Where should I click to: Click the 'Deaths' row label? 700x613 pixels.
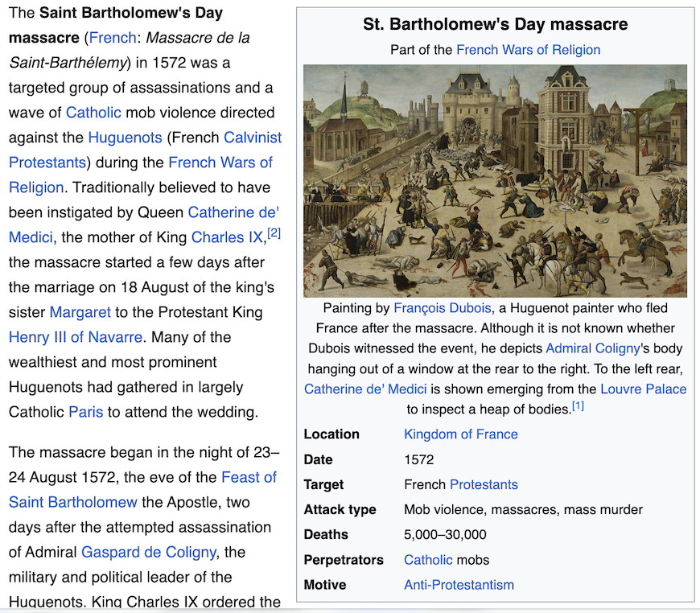coord(326,534)
